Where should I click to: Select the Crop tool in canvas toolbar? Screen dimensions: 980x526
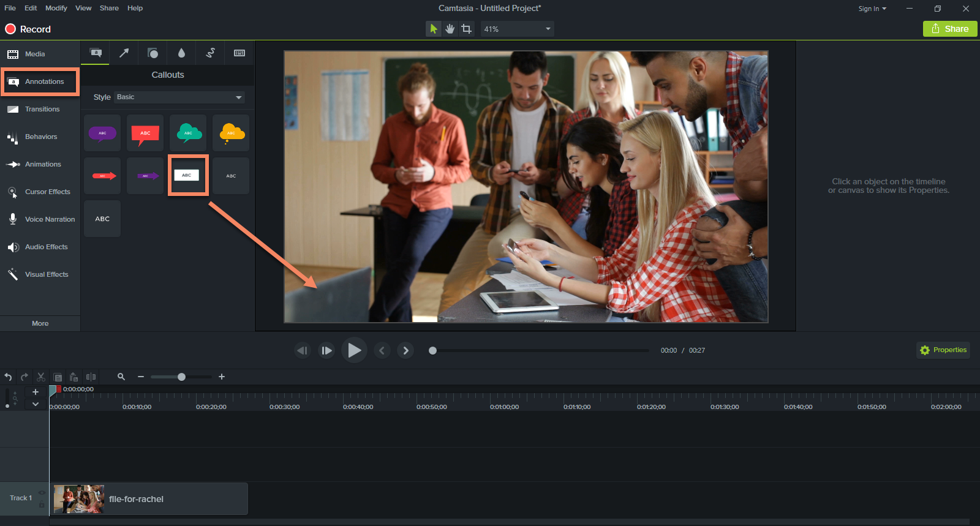466,29
